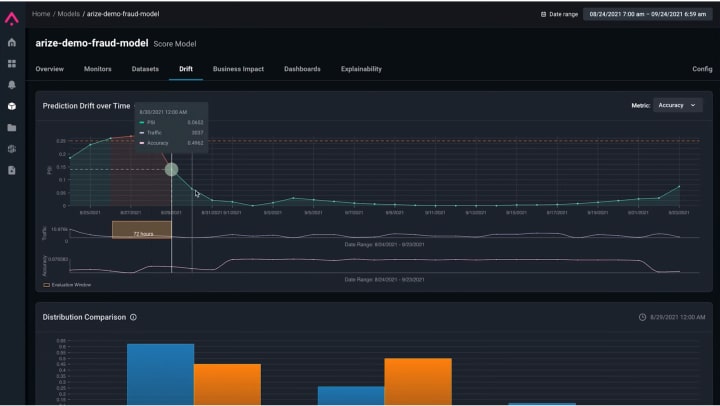Click the first blue distribution bar

[x=160, y=374]
